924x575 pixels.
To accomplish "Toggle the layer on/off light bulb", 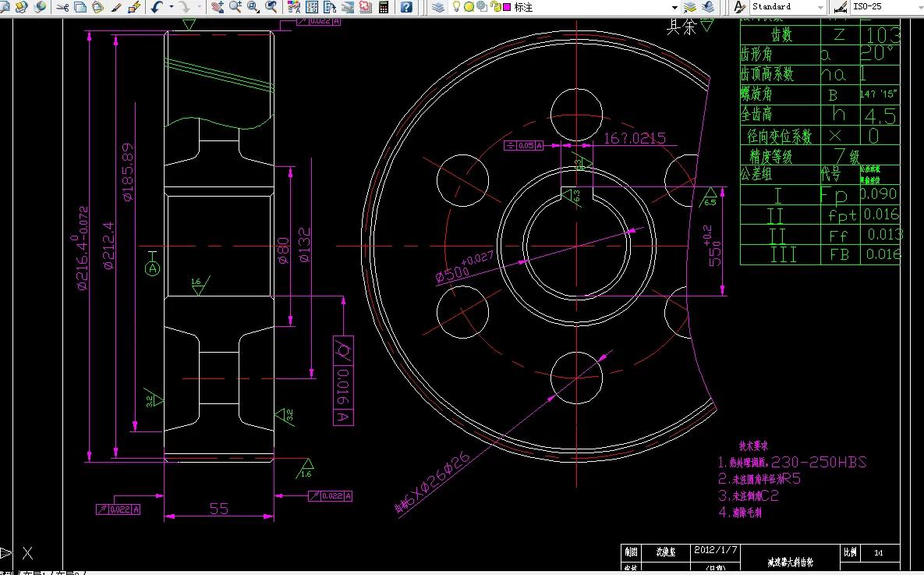I will coord(456,7).
